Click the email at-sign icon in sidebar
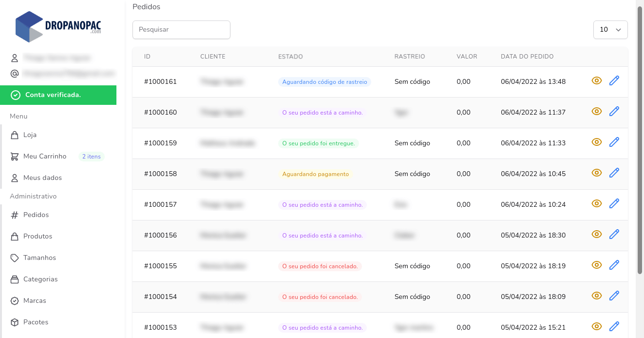644x338 pixels. pyautogui.click(x=15, y=74)
